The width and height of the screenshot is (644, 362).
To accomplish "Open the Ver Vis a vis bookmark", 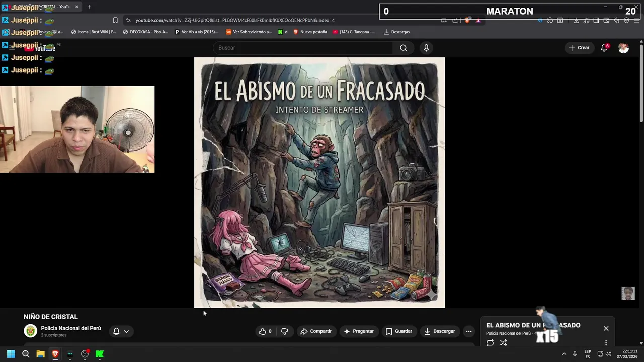I will pos(196,32).
